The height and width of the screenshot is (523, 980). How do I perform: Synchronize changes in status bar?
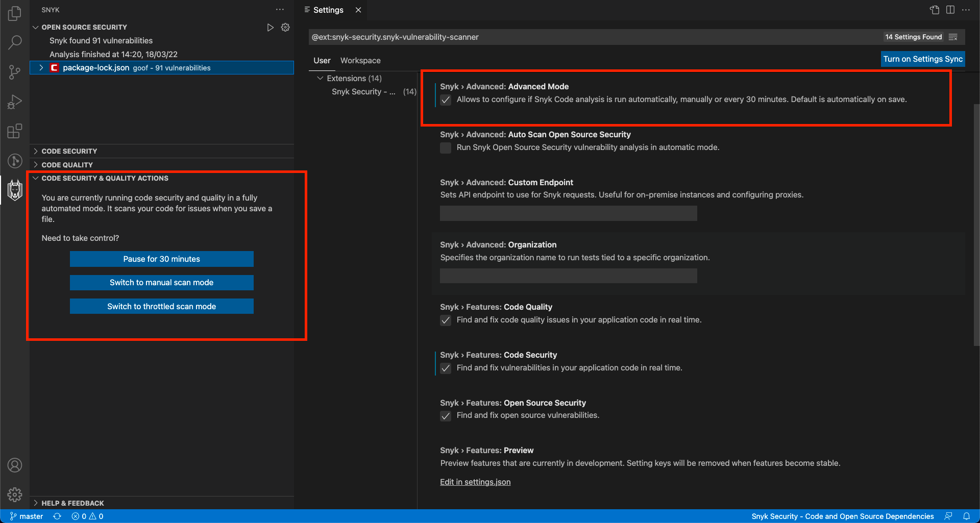(57, 516)
